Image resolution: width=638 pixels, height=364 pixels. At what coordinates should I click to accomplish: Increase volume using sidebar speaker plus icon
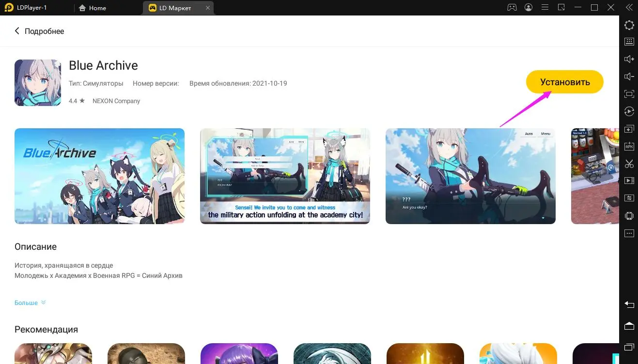tap(629, 59)
